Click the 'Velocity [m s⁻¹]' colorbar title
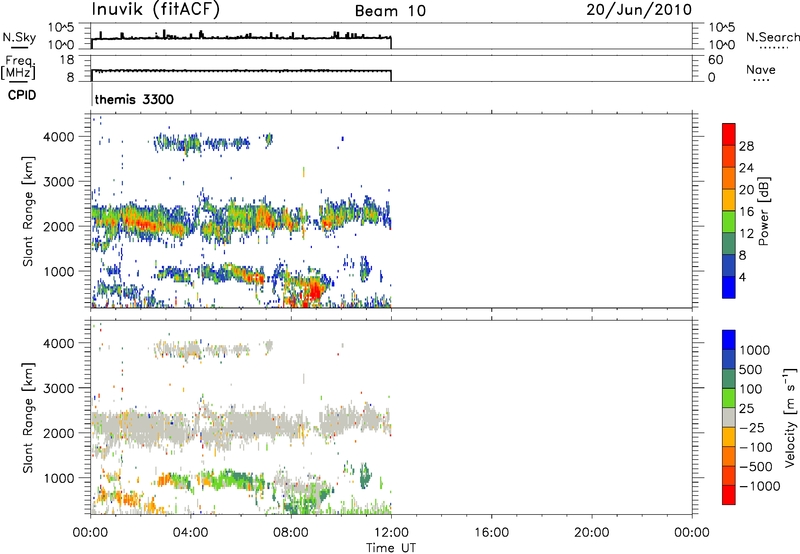Viewport: 800px width, 554px height. [790, 417]
